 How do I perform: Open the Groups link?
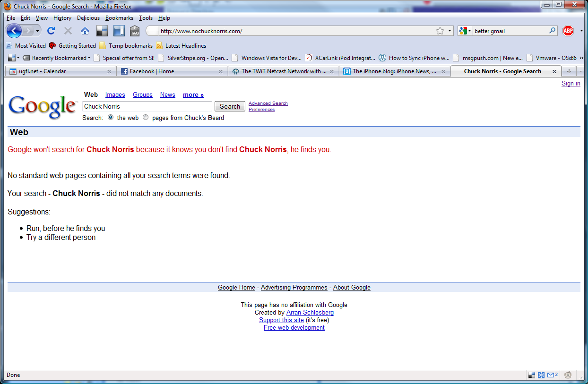(143, 95)
